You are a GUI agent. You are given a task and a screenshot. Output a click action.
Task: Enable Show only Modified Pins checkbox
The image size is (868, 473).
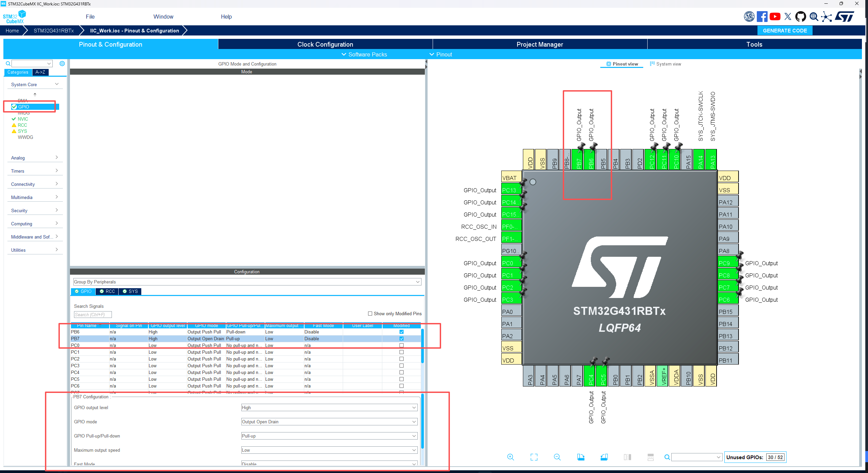(370, 314)
